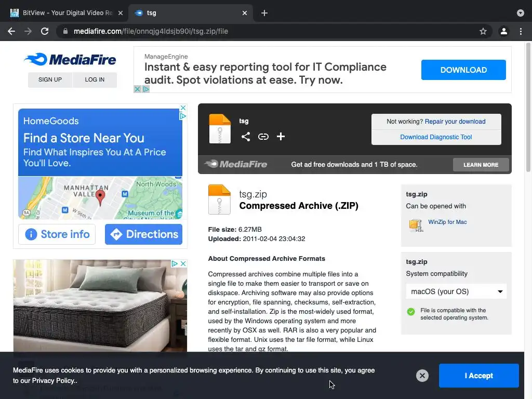Click the LOG IN button
Viewport: 532px width, 399px height.
coord(95,79)
